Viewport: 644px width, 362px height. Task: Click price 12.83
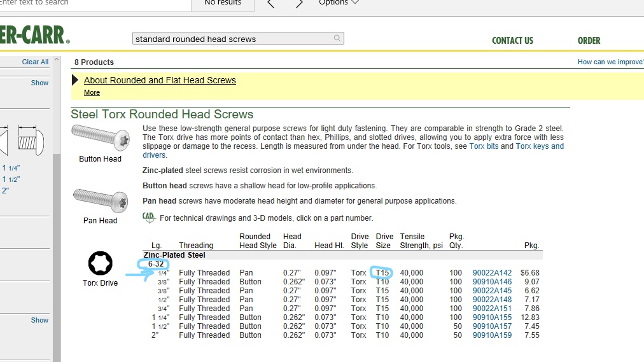[x=530, y=317]
